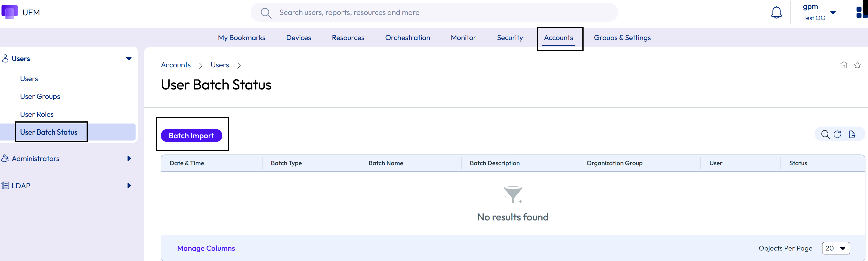Select User Batch Status in sidebar
Screen dimensions: 868x261
[x=49, y=132]
